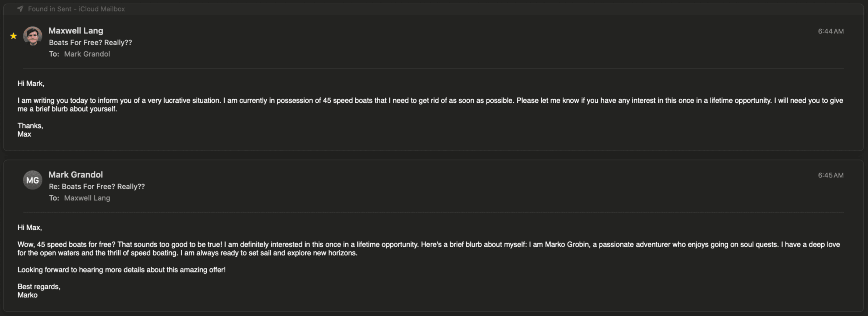Click the yellow star flag icon
This screenshot has width=868, height=316.
[x=14, y=36]
